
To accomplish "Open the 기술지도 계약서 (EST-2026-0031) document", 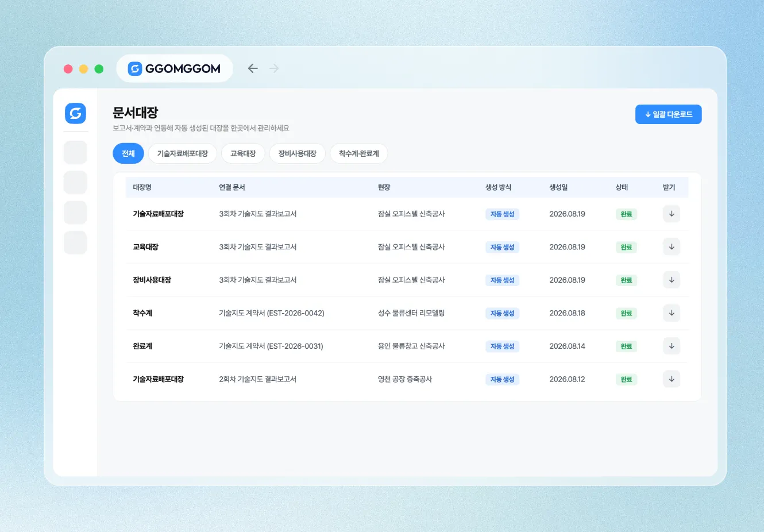I will point(271,346).
